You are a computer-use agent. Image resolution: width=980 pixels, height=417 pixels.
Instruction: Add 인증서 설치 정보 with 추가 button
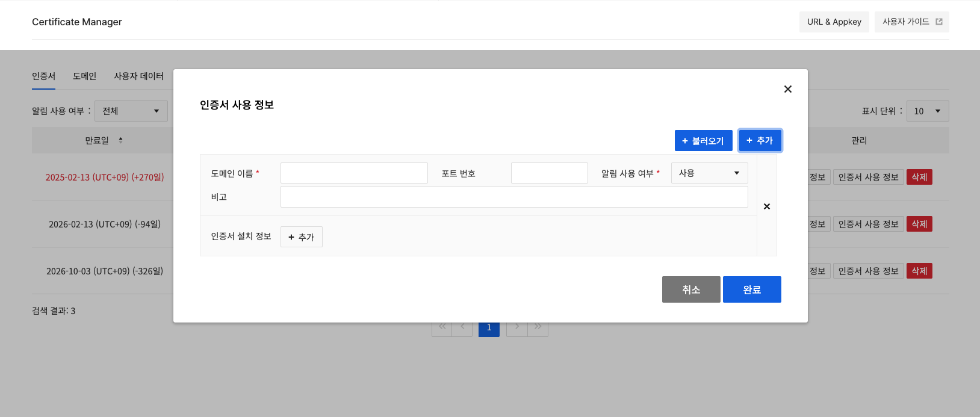point(302,237)
